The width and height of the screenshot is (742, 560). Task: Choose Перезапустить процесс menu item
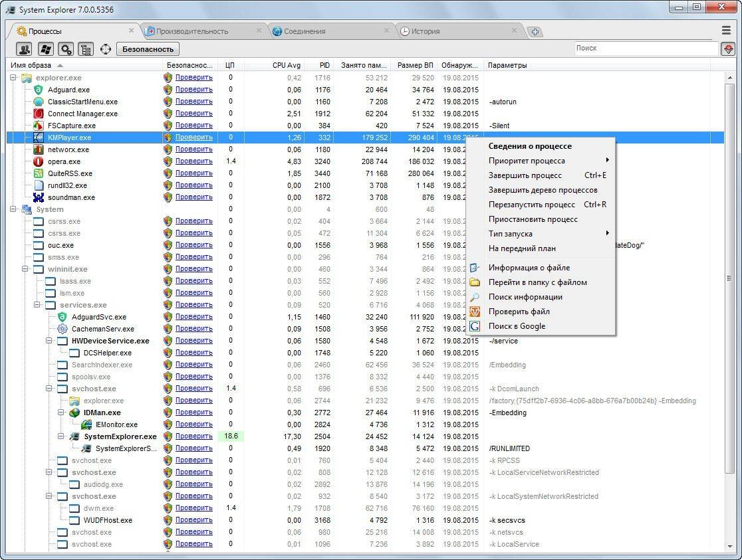pyautogui.click(x=541, y=205)
